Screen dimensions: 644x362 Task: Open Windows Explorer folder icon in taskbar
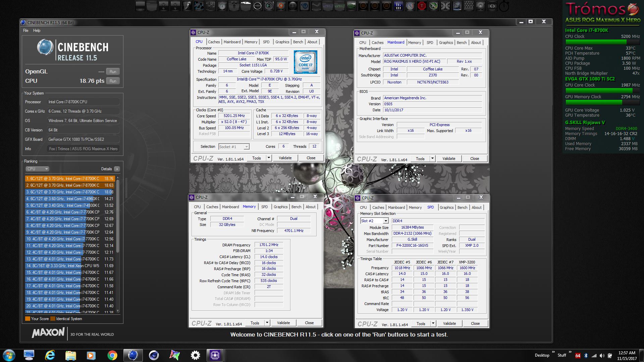click(x=70, y=355)
